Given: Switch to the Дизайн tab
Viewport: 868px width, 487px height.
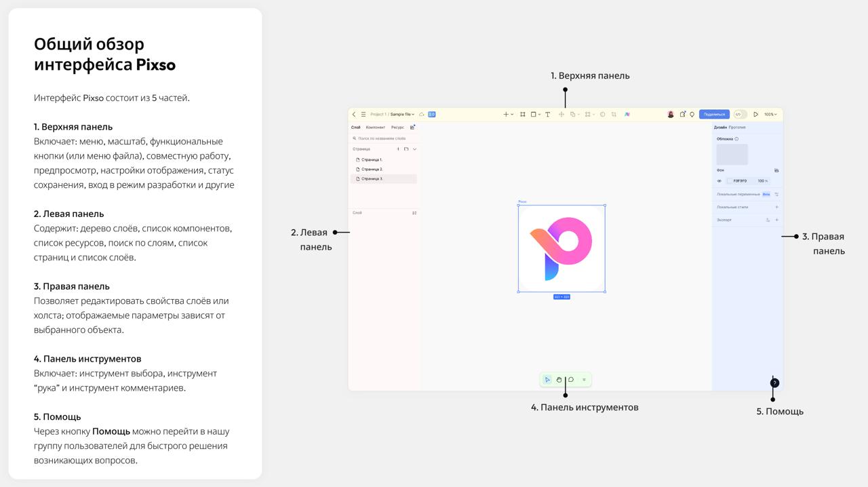Looking at the screenshot, I should tap(720, 127).
